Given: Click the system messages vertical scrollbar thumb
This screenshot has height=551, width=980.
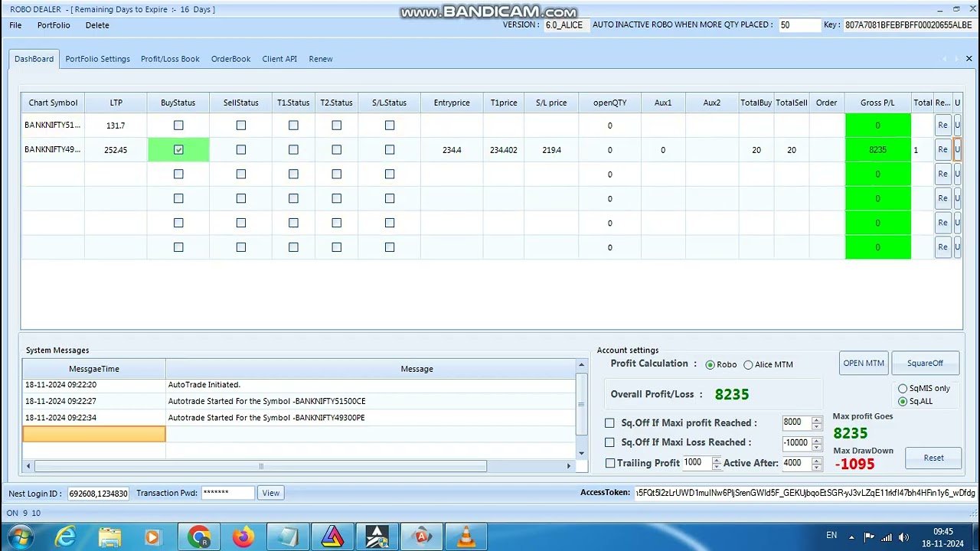Looking at the screenshot, I should point(582,404).
